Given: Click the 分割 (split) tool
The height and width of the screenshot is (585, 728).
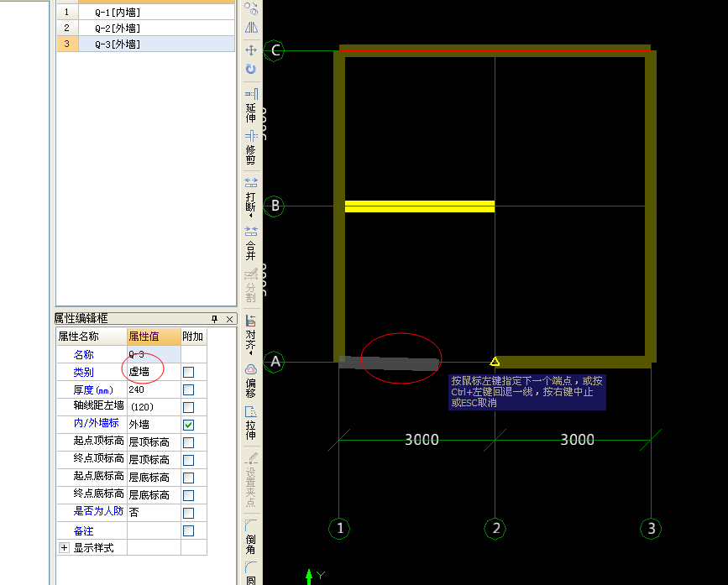Looking at the screenshot, I should (x=251, y=285).
